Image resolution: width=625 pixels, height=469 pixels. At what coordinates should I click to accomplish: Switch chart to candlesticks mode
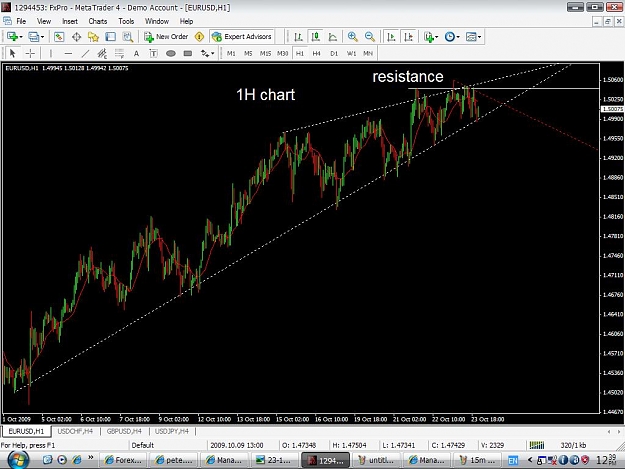pyautogui.click(x=315, y=37)
